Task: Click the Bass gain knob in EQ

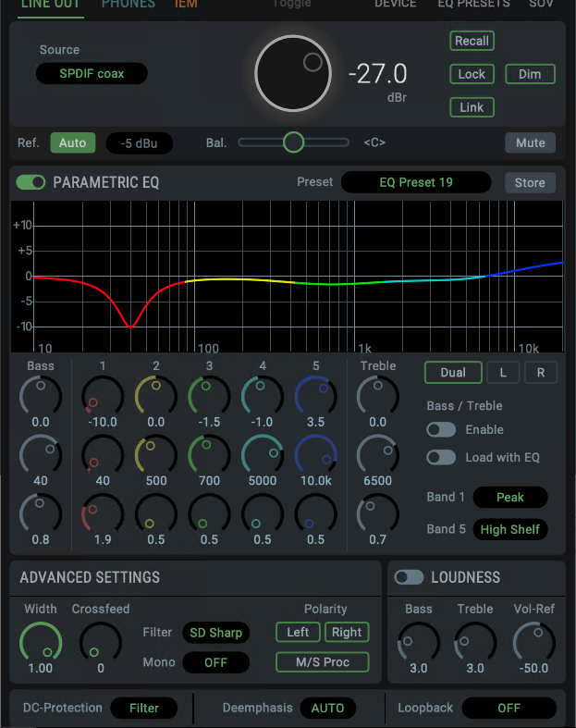Action: (41, 395)
